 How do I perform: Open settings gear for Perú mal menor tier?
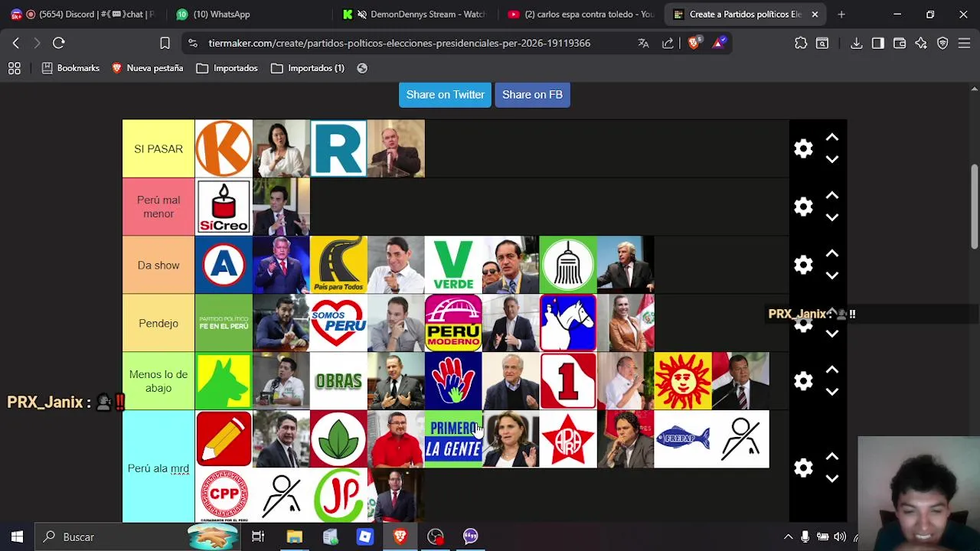pyautogui.click(x=803, y=207)
